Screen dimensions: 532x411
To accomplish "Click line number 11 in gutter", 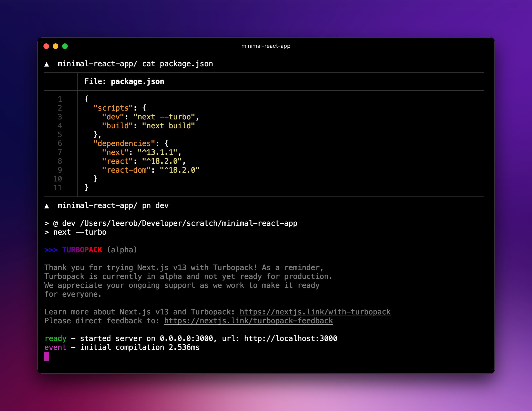I will 58,188.
